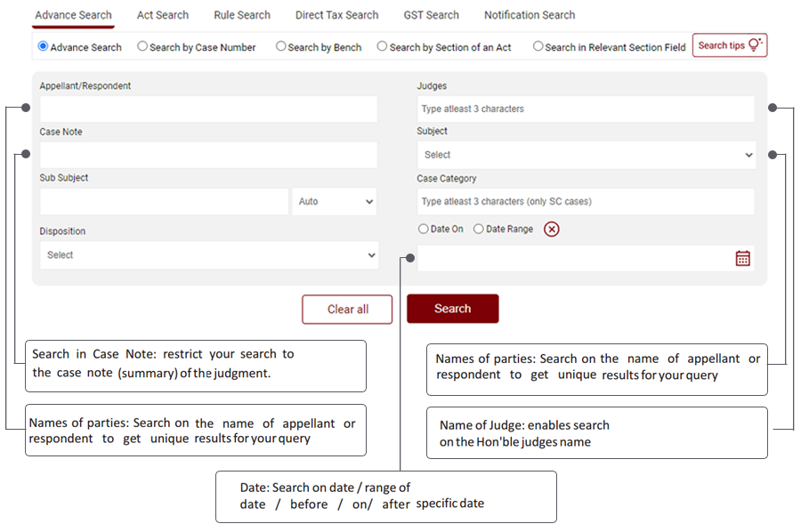Screen dimensions: 801x532
Task: Choose the Date Range radio button
Action: coord(479,230)
